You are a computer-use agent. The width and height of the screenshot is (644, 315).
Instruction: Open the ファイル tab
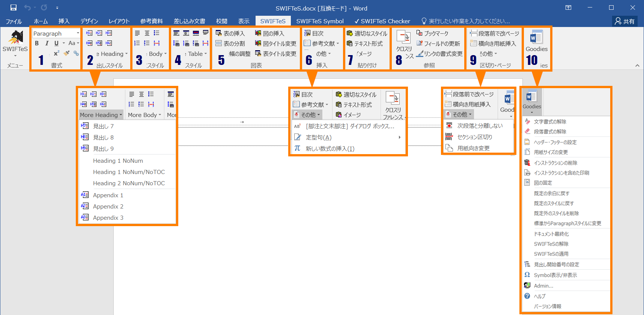tap(14, 21)
